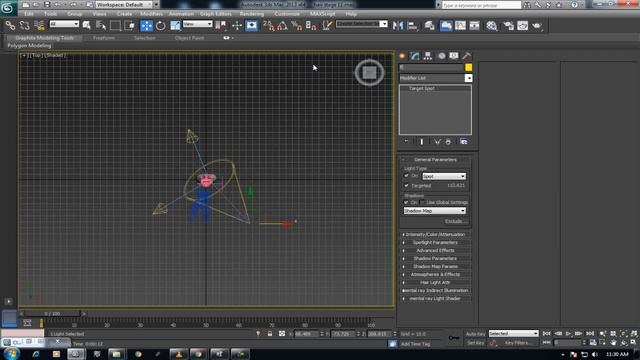Click the Render Production teapot icon

[537, 26]
